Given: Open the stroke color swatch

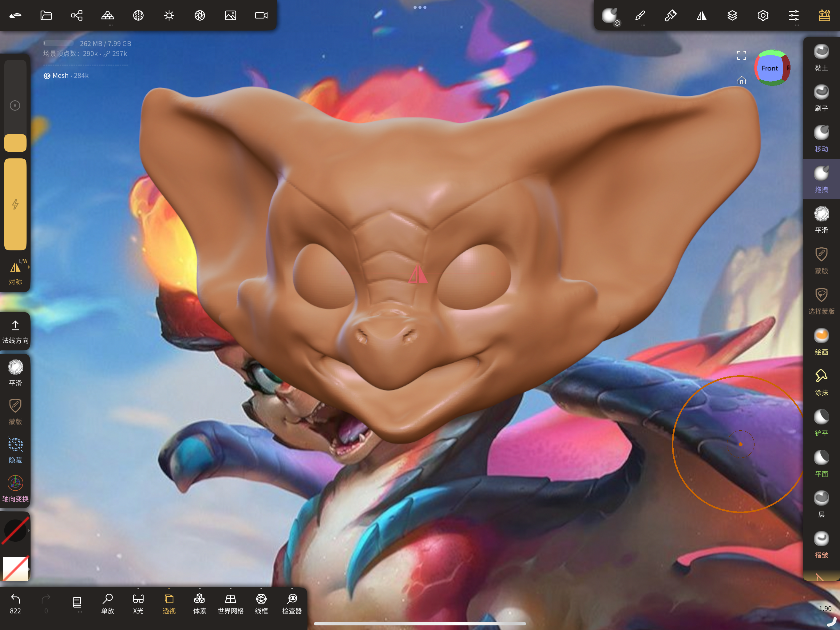Looking at the screenshot, I should coord(15,530).
